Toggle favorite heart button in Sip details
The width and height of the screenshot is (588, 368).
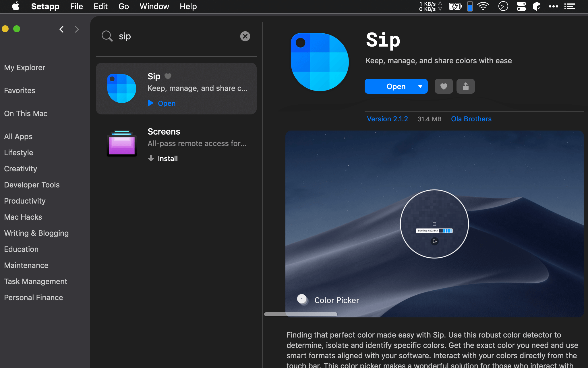[444, 86]
